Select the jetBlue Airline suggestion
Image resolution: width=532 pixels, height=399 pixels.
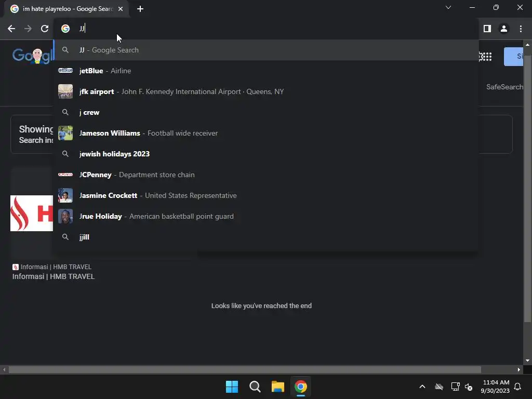pyautogui.click(x=266, y=71)
